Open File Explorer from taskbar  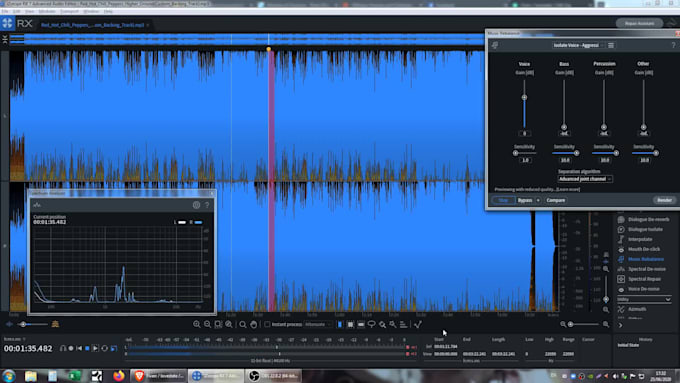(31, 376)
